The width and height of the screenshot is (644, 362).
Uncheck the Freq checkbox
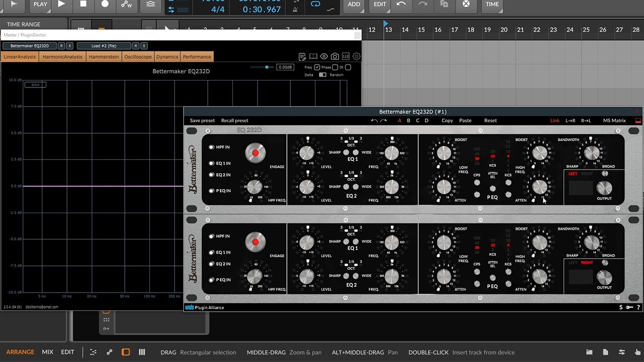(317, 67)
